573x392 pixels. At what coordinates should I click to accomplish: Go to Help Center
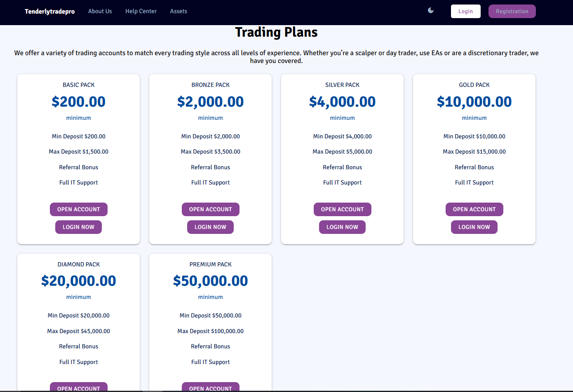(x=141, y=12)
